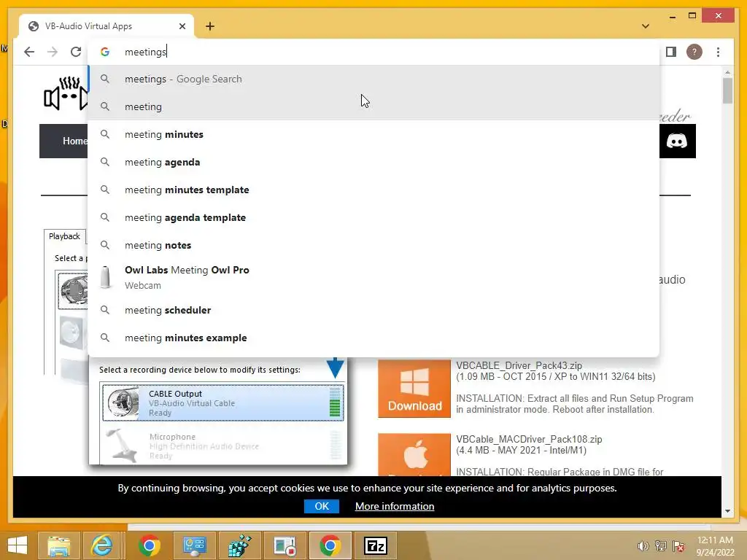Select 'meeting scheduler' suggestion
Viewport: 747px width, 560px height.
coord(374,310)
